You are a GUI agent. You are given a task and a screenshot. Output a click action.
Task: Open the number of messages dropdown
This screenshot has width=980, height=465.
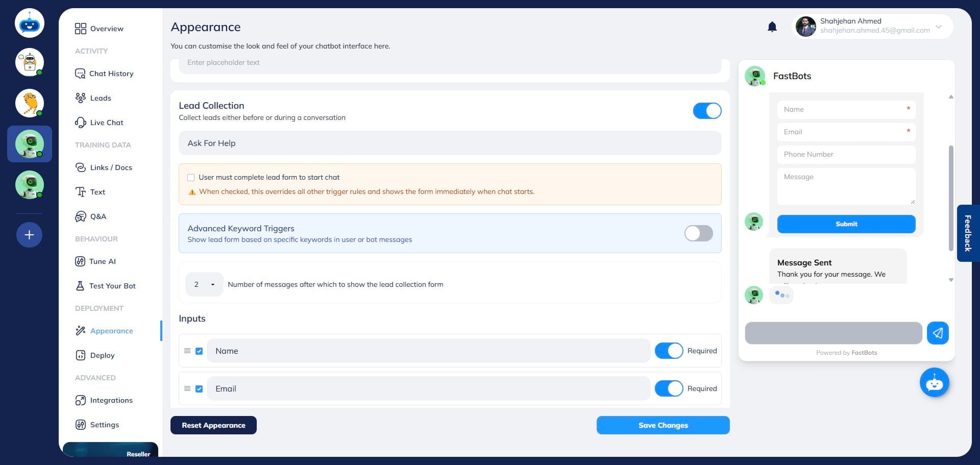tap(204, 284)
